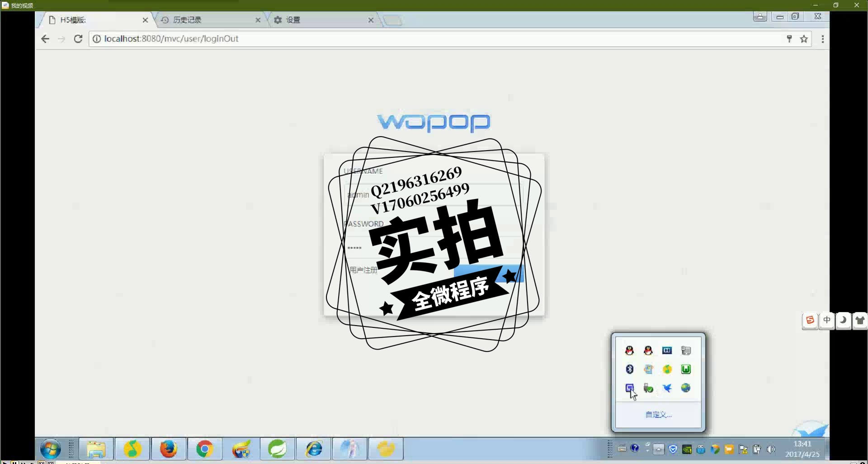Open QQ Music from the taskbar
Viewport: 868px width, 464px height.
pyautogui.click(x=132, y=449)
